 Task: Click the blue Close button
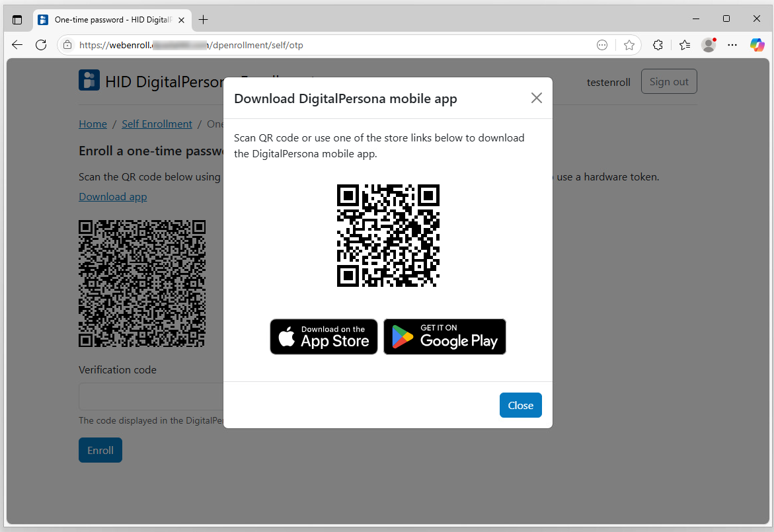click(x=520, y=405)
